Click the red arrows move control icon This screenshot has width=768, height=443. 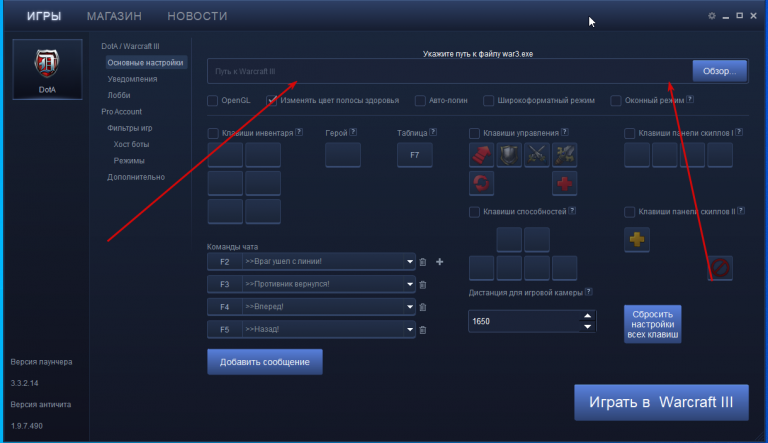(x=481, y=155)
